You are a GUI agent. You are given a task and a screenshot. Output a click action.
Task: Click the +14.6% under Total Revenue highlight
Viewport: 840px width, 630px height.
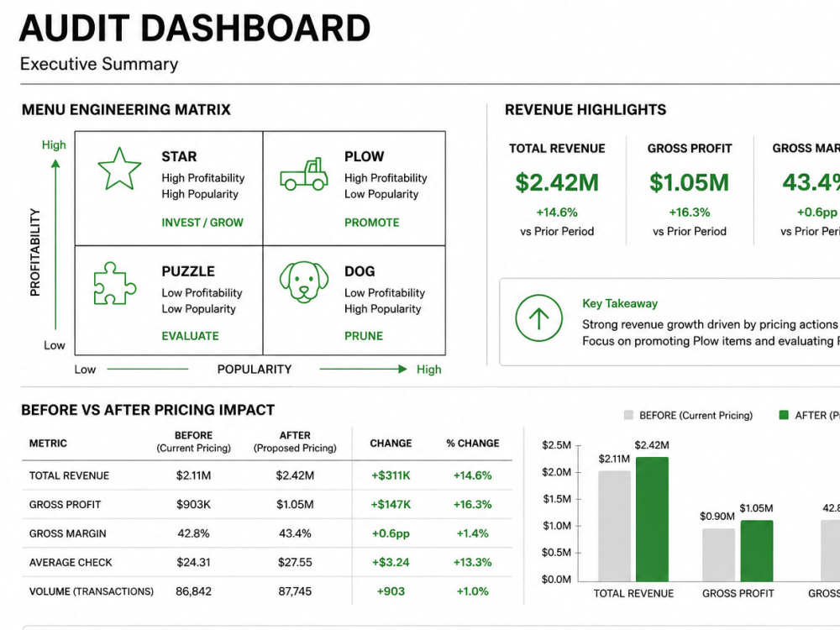(x=557, y=213)
